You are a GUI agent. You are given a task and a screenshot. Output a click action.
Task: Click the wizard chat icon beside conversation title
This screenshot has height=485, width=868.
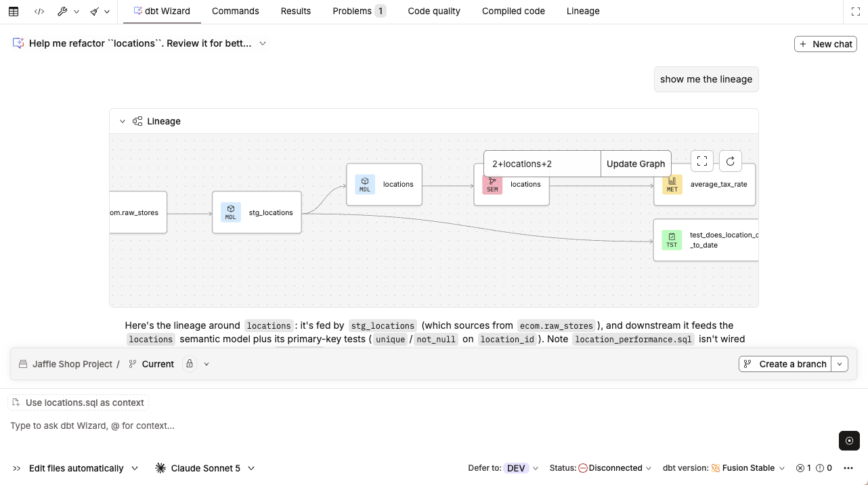pyautogui.click(x=18, y=43)
